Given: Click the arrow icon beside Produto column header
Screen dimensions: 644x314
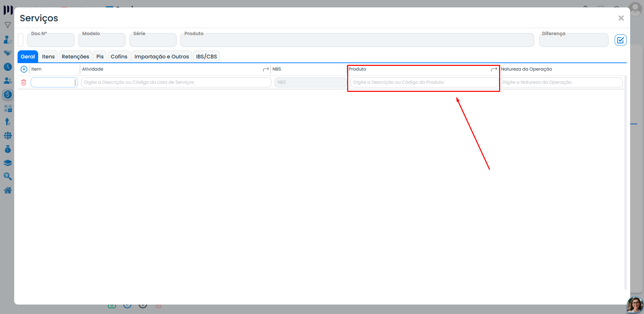Looking at the screenshot, I should pos(494,69).
